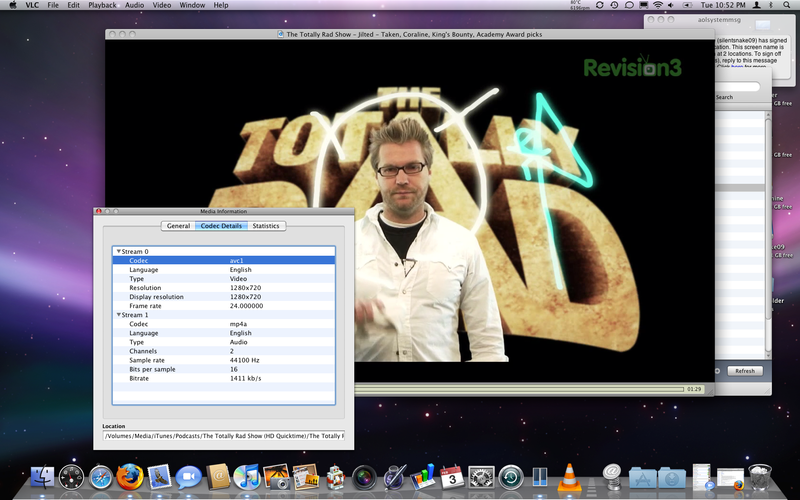800x500 pixels.
Task: Click the user account menu bar icon
Action: pyautogui.click(x=757, y=5)
